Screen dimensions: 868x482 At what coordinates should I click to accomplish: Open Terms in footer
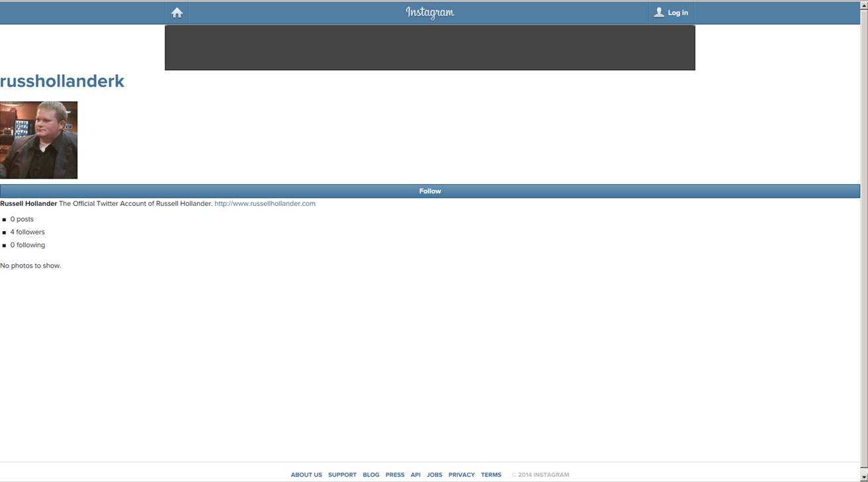(x=491, y=475)
